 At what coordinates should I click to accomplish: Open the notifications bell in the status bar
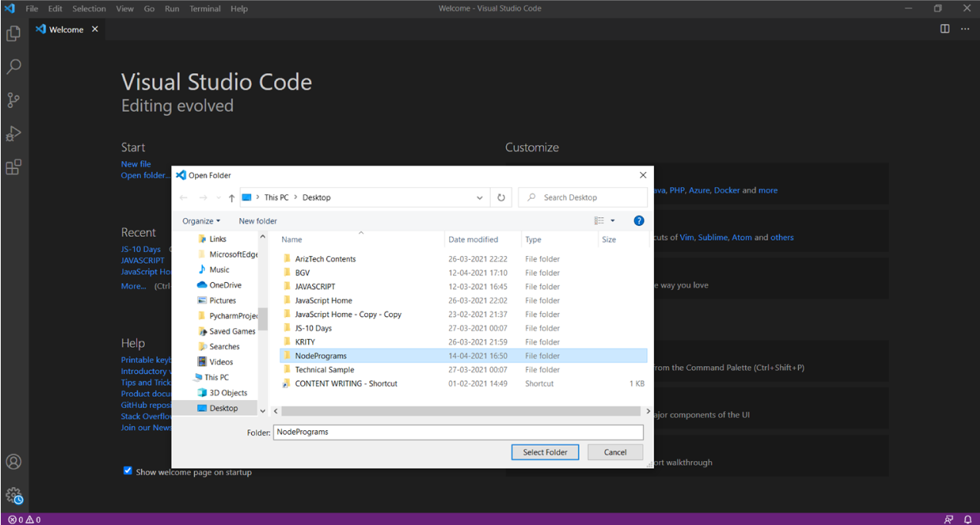[968, 519]
